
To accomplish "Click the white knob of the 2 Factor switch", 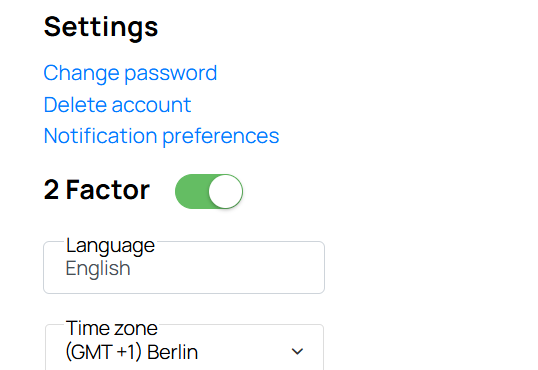I will (x=225, y=191).
